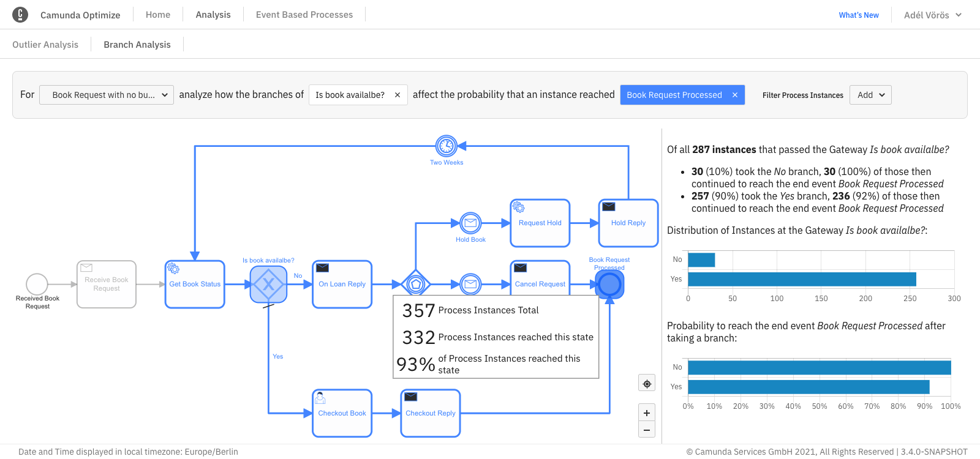Click the Received Book Request start event
Viewport: 980px width, 459px height.
pos(37,285)
